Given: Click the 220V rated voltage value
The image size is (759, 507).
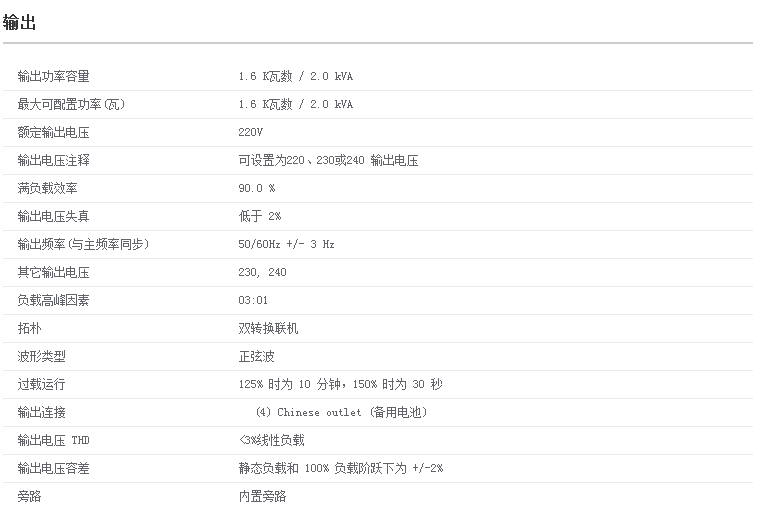Looking at the screenshot, I should 251,132.
